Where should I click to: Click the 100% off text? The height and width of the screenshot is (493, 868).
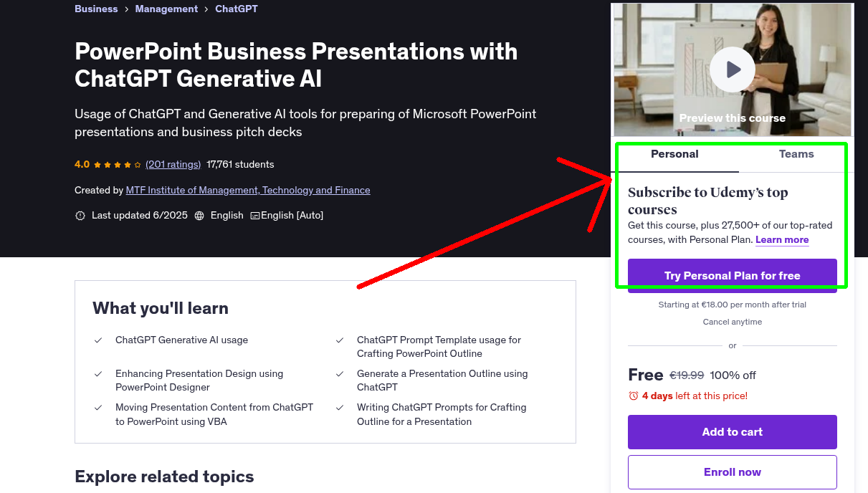[x=733, y=375]
